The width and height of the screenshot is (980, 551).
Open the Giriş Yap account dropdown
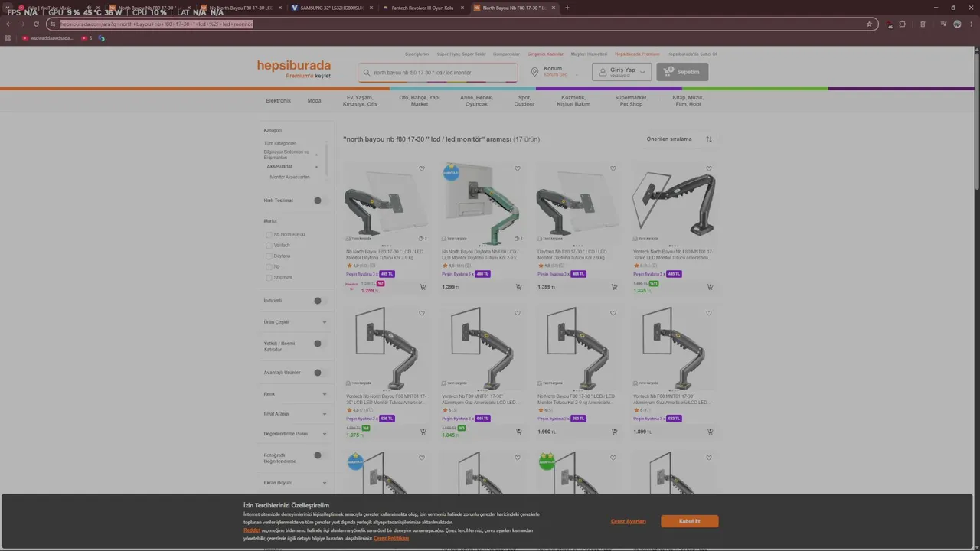point(622,72)
